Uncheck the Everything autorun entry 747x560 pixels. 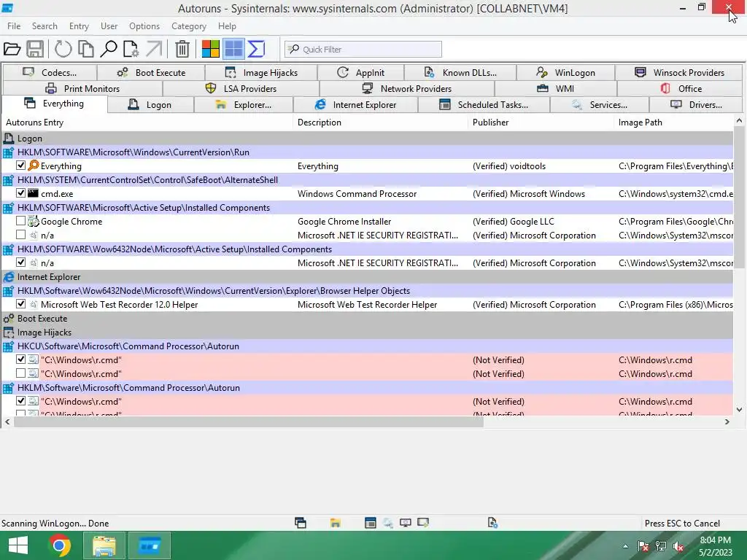(20, 166)
